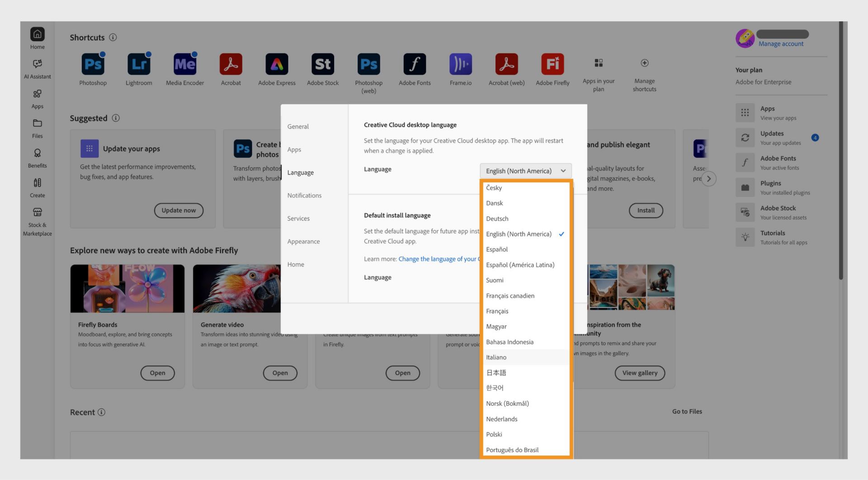
Task: Launch the Frame.io shortcut
Action: click(x=461, y=64)
